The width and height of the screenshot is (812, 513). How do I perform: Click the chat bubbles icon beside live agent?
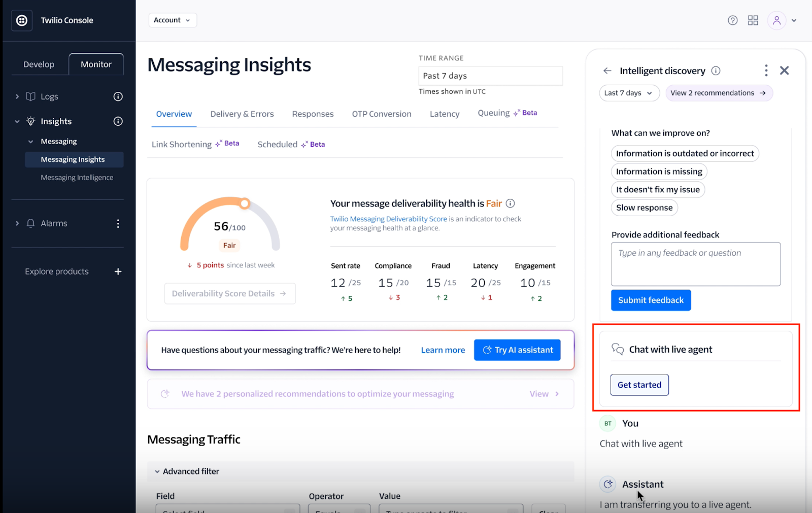(x=618, y=349)
